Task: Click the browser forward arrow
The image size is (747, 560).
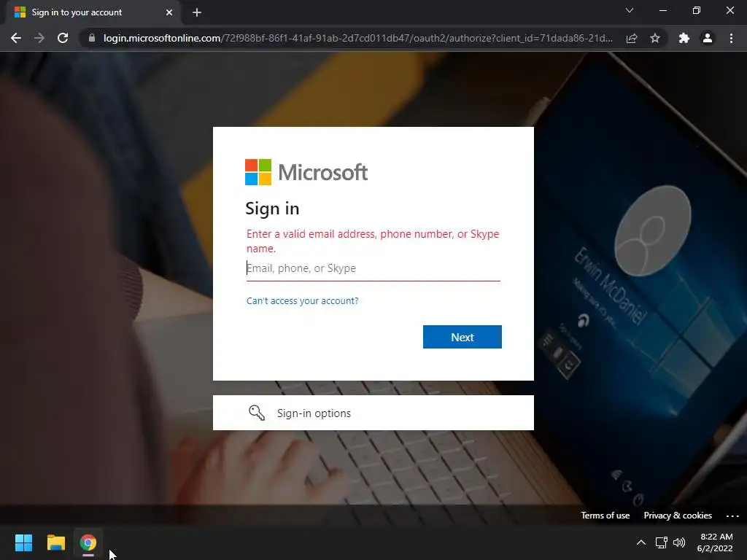Action: coord(39,38)
